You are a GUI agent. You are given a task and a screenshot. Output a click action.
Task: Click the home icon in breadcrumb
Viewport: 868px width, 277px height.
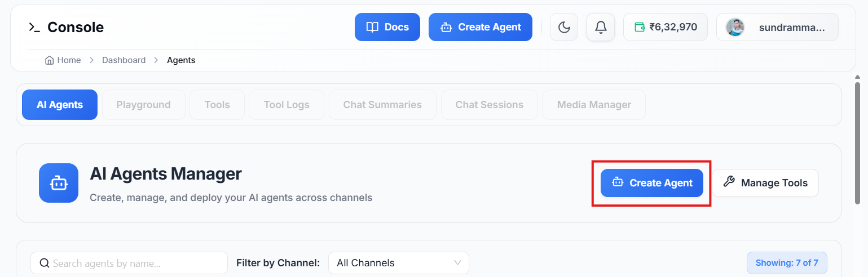tap(50, 60)
